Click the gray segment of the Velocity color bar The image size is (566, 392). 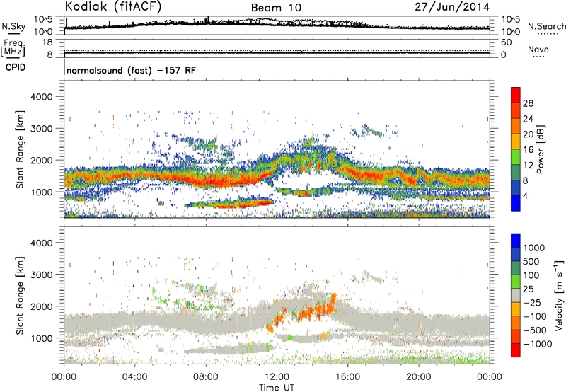click(516, 296)
